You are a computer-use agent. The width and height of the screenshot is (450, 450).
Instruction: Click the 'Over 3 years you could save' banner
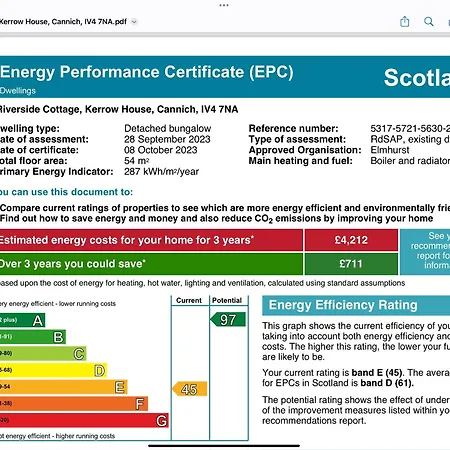coord(151,264)
